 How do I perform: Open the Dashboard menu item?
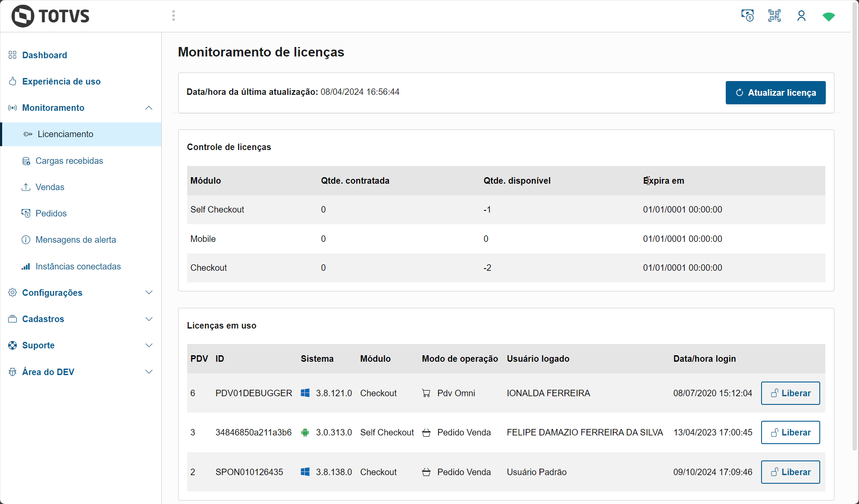(44, 55)
